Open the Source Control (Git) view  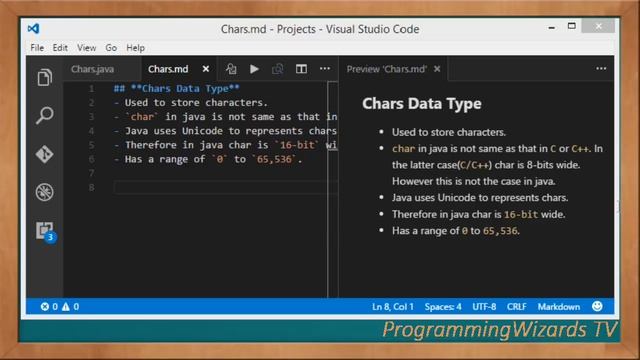(x=44, y=154)
